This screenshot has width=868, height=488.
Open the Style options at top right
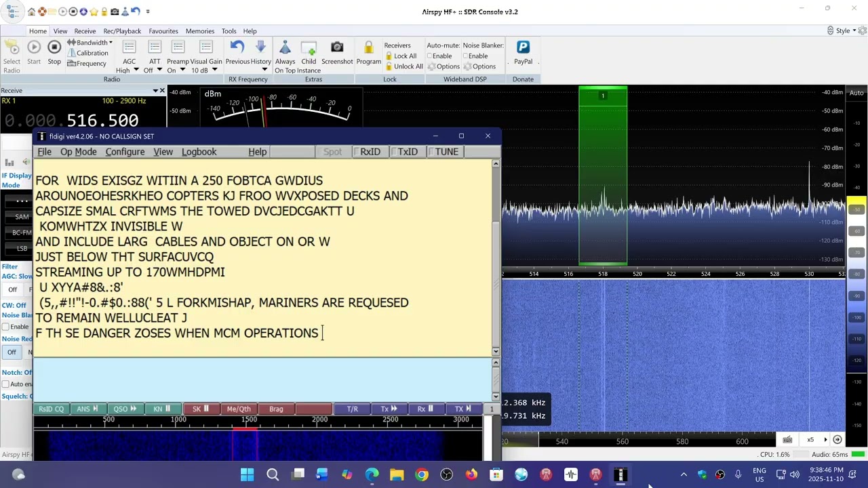pos(844,30)
